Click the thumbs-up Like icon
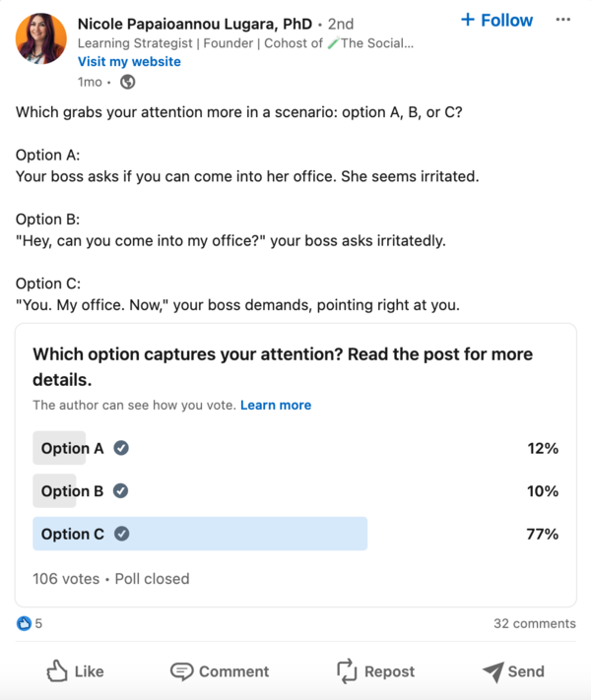 pyautogui.click(x=57, y=671)
